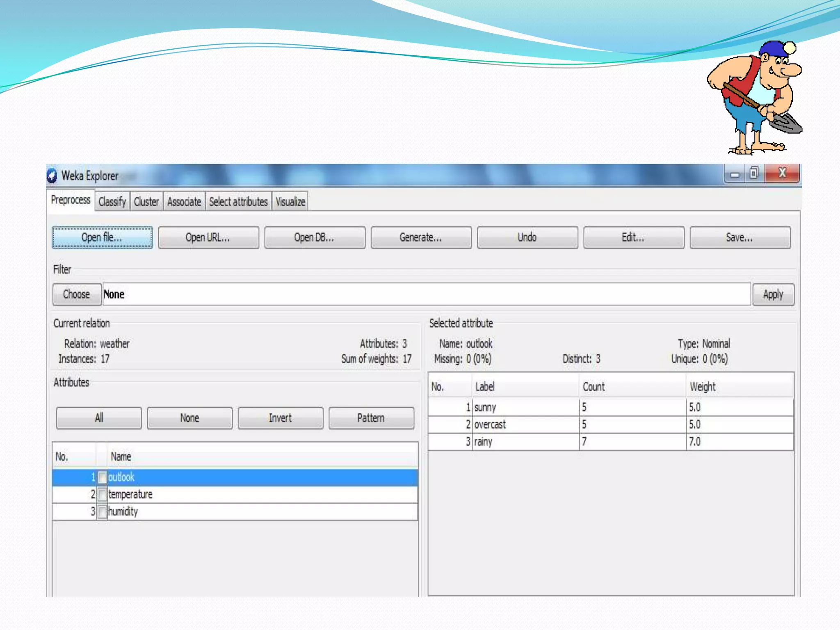Enable the humidity attribute checkbox
The image size is (840, 630).
click(103, 512)
